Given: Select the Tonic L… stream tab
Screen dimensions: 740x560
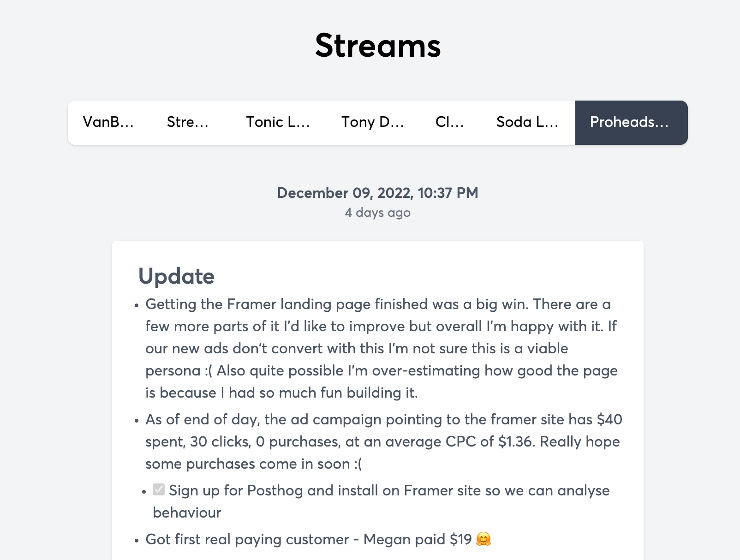Looking at the screenshot, I should point(278,122).
